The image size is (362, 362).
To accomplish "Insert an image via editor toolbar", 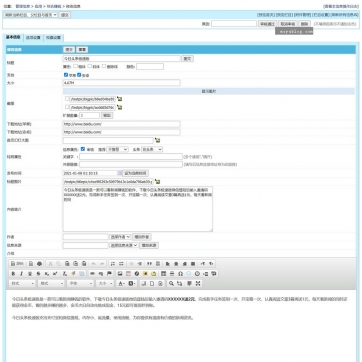I will click(120, 274).
